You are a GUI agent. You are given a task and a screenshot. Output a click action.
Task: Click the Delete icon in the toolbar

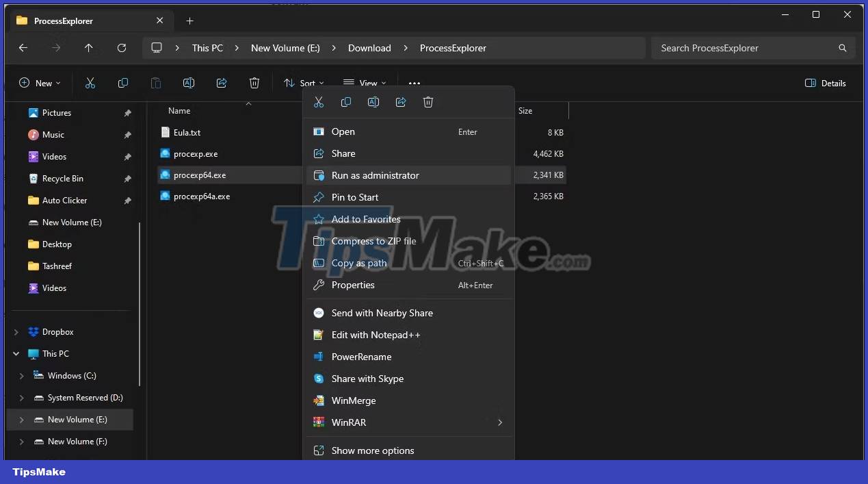click(x=254, y=83)
